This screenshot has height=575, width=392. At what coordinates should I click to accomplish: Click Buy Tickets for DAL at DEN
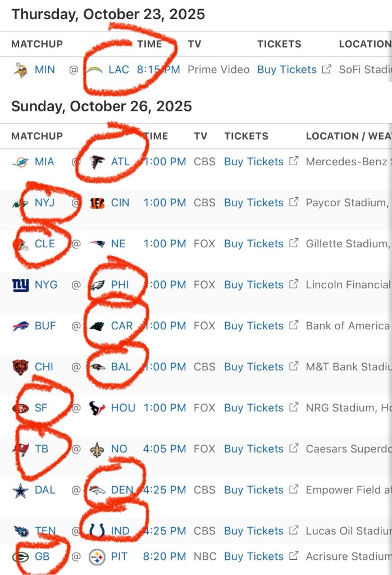(x=254, y=490)
